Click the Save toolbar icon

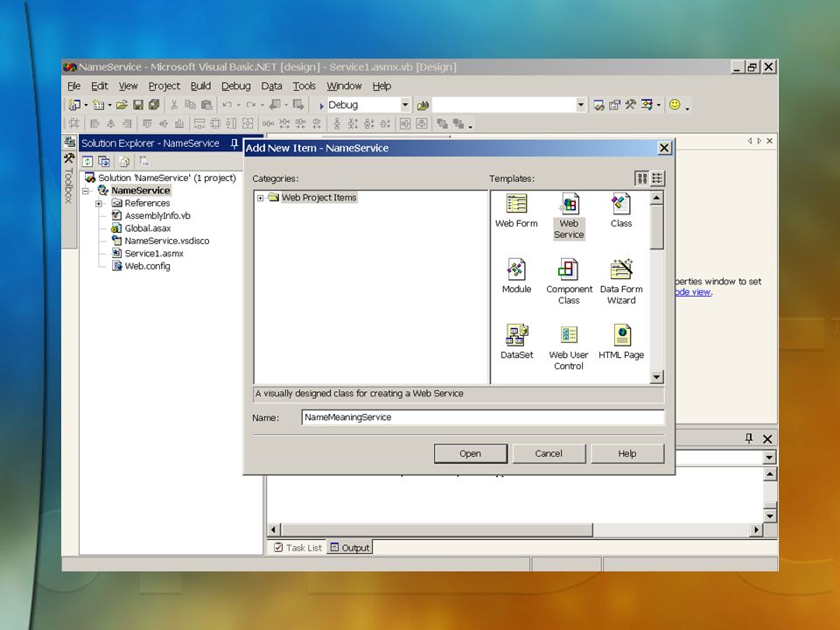tap(137, 105)
